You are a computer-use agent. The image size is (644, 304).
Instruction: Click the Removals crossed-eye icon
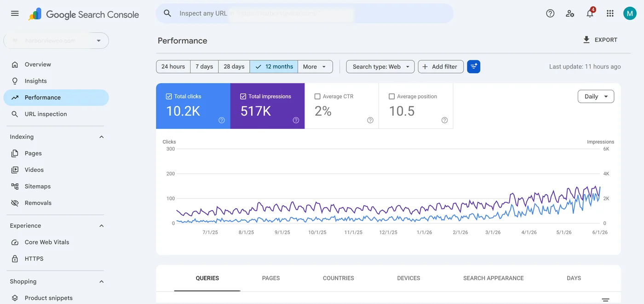[x=15, y=203]
